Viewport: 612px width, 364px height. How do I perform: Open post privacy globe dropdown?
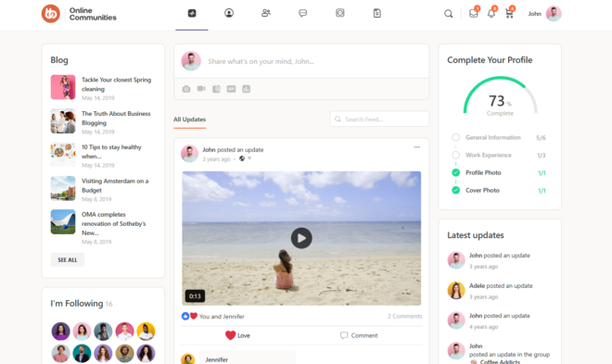tap(245, 158)
